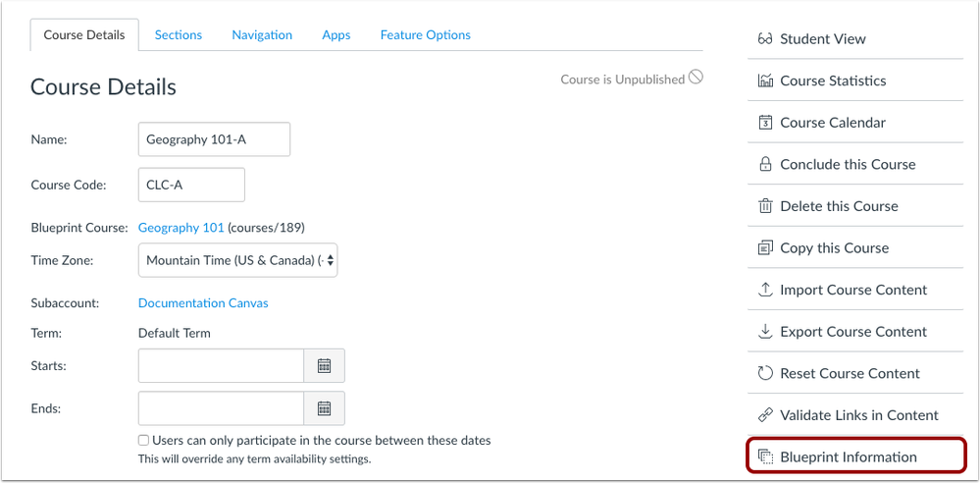Click the Import Course Content upload icon
The width and height of the screenshot is (980, 483).
click(765, 290)
